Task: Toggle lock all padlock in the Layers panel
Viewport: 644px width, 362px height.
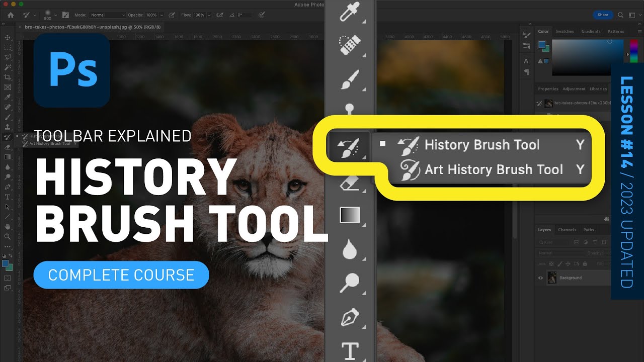Action: (585, 263)
